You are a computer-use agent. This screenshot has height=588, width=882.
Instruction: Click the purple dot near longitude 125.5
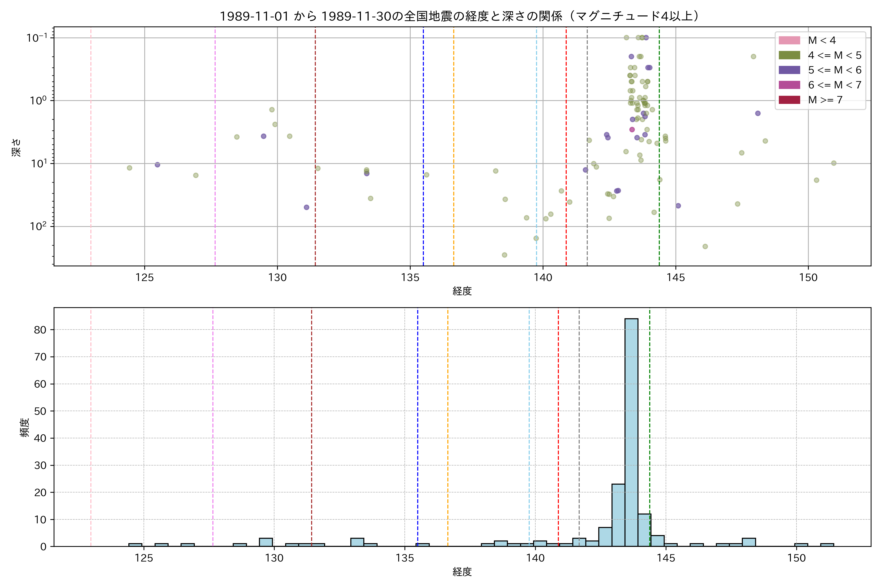[x=158, y=165]
